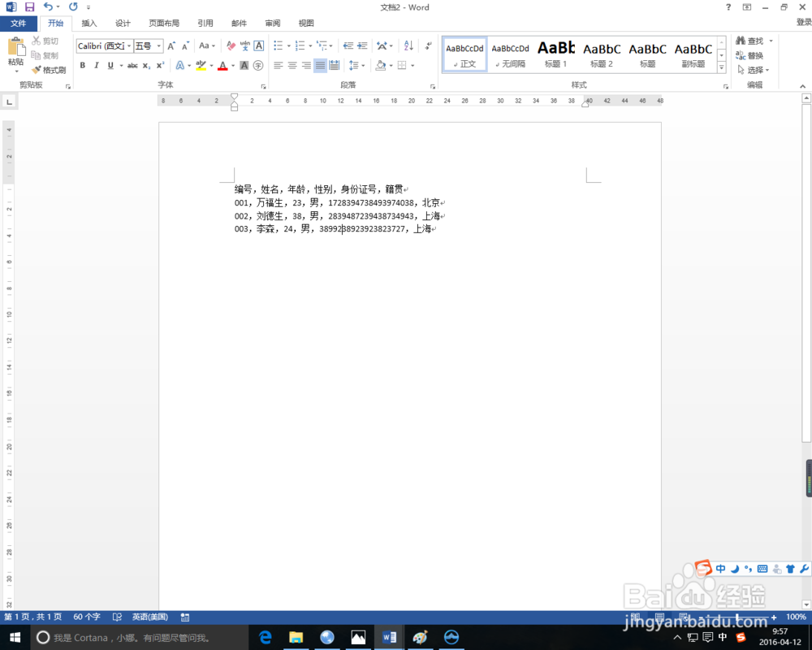Align text right
812x650 pixels.
(x=306, y=65)
